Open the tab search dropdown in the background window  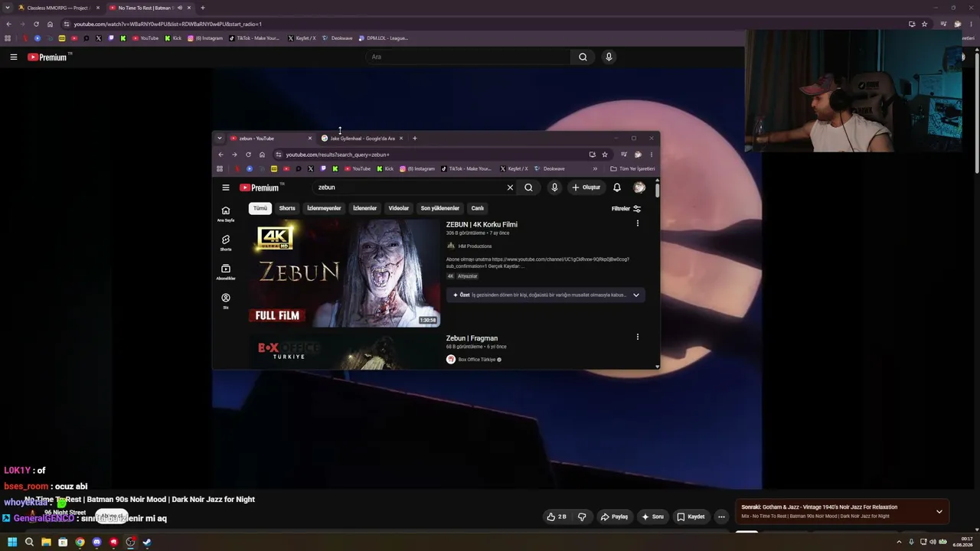point(8,8)
